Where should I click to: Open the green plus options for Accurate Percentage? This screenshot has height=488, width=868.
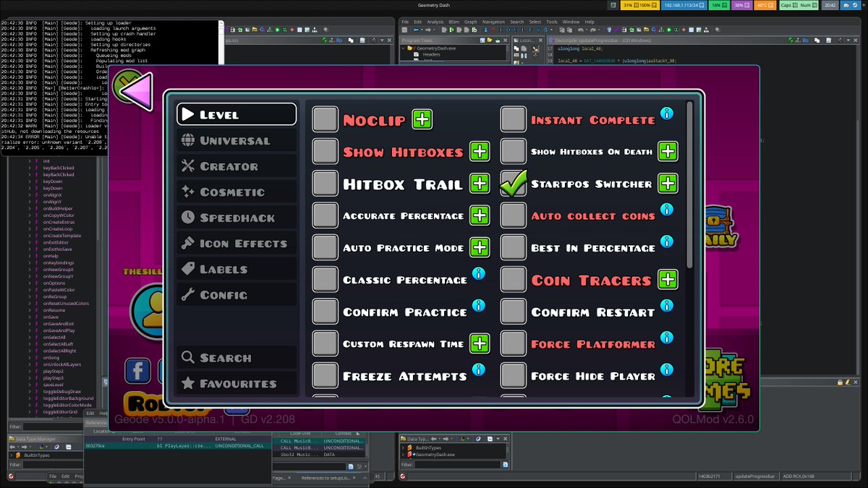coord(480,215)
